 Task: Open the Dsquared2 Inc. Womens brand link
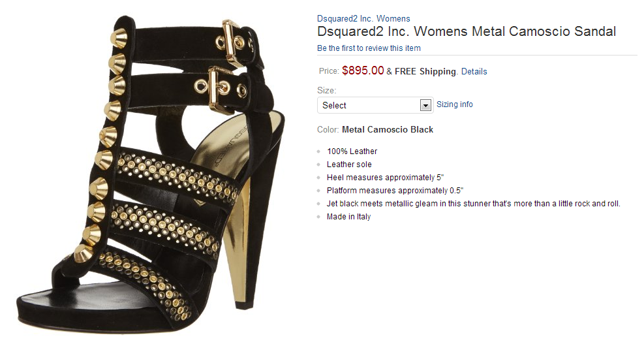click(x=363, y=18)
